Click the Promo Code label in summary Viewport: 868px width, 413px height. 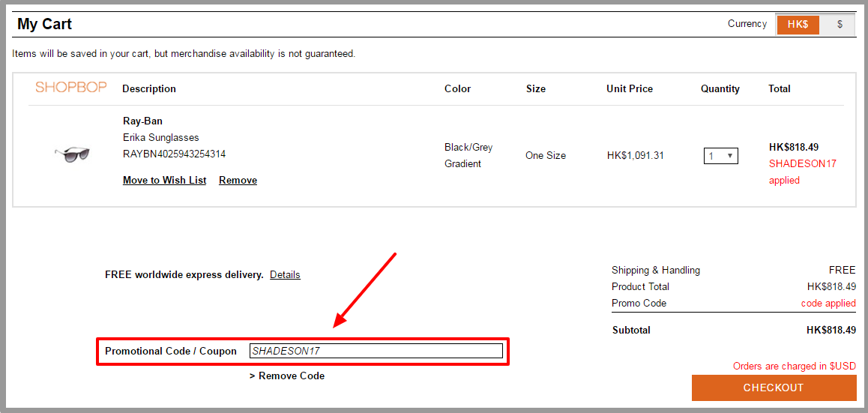[x=639, y=304]
